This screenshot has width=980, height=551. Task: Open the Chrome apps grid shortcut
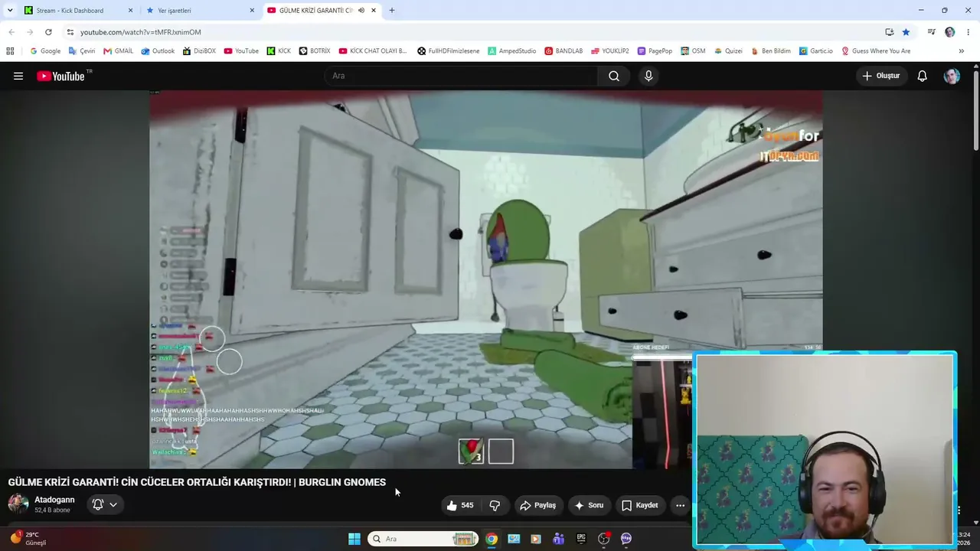pyautogui.click(x=10, y=51)
